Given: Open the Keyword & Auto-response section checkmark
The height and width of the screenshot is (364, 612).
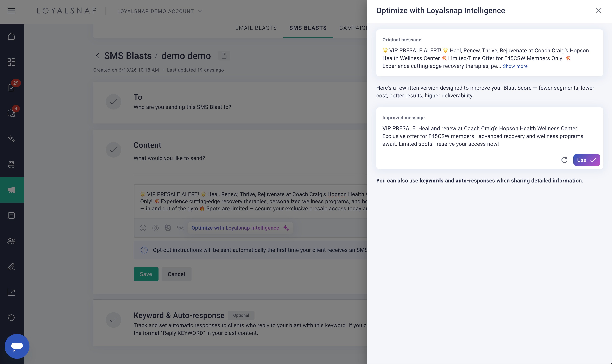Looking at the screenshot, I should tap(114, 320).
